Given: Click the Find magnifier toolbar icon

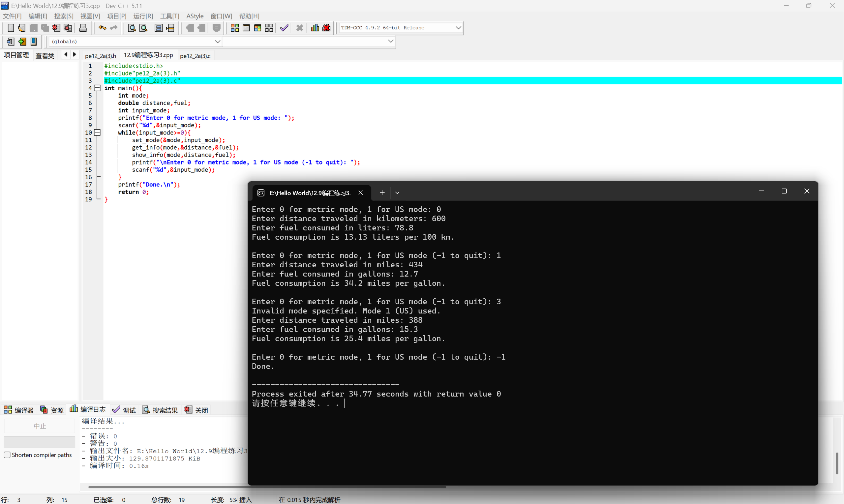Looking at the screenshot, I should 132,28.
